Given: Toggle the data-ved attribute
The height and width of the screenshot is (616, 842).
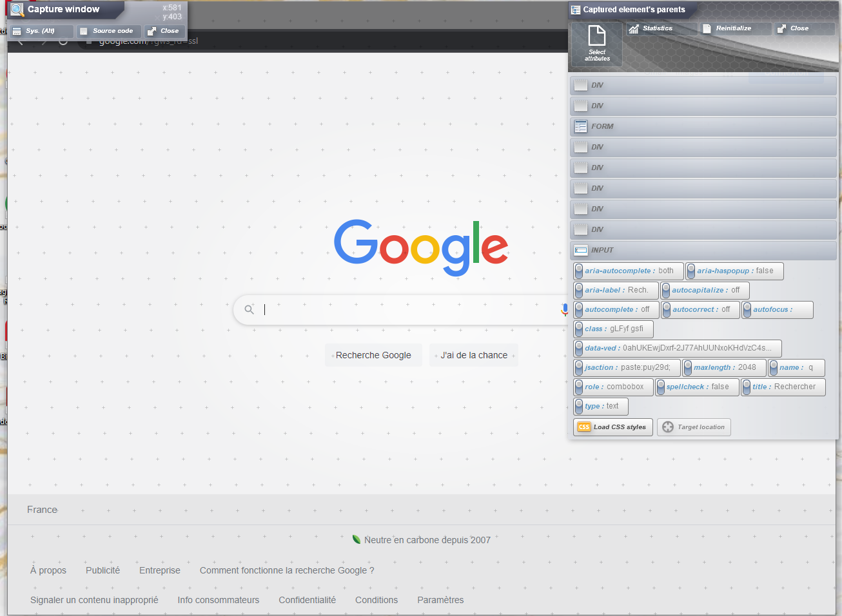Looking at the screenshot, I should 677,349.
